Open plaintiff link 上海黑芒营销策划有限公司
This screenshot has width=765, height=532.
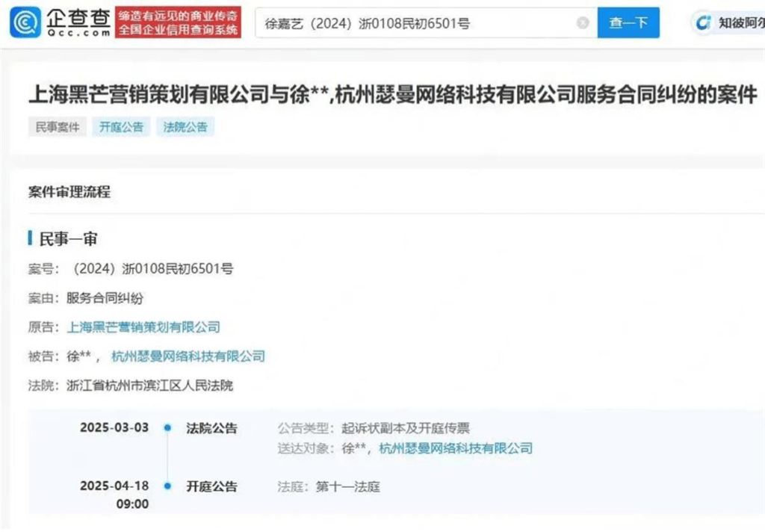pos(143,327)
